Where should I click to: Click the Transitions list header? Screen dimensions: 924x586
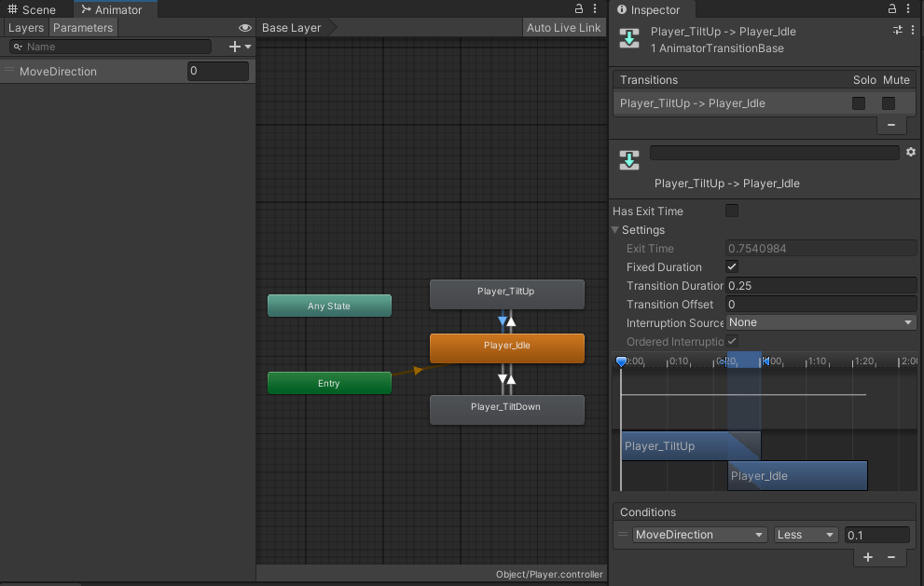(x=765, y=79)
